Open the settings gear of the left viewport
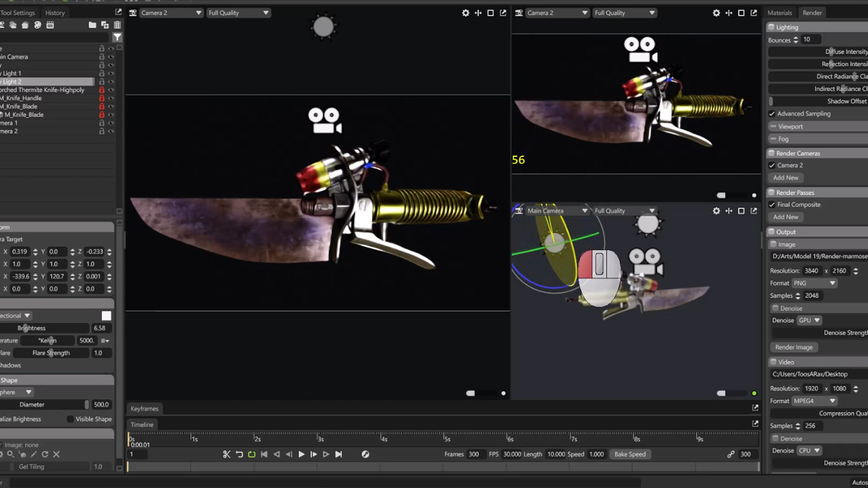The height and width of the screenshot is (488, 868). coord(466,13)
